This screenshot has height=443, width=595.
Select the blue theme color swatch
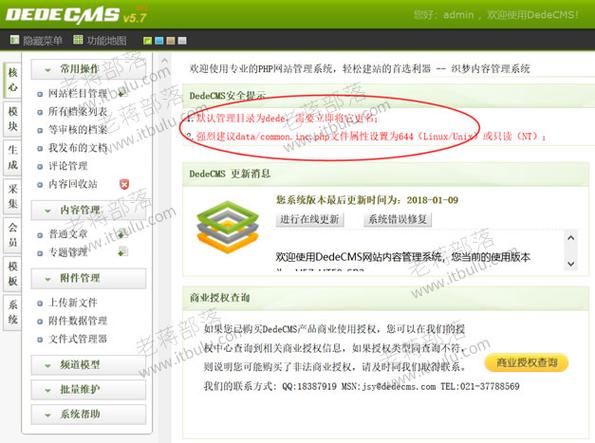coord(159,40)
